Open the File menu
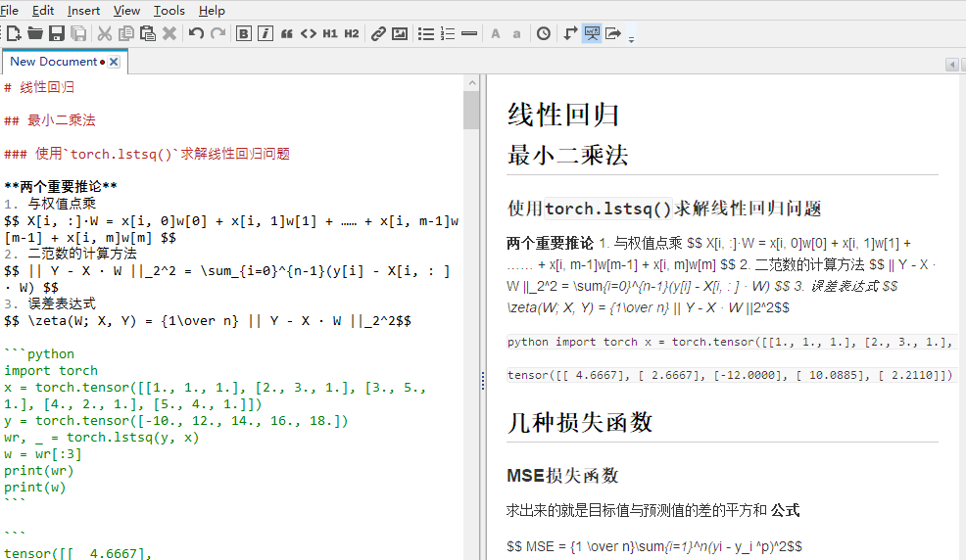 (9, 11)
